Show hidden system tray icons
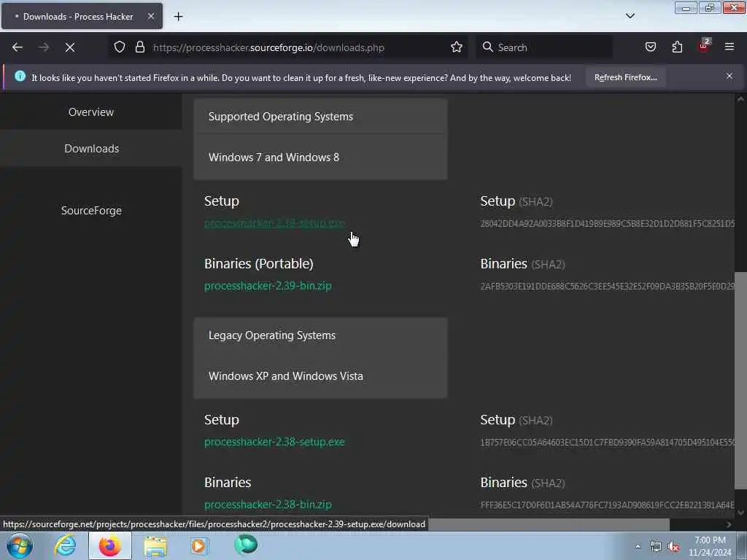Screen dimensions: 747x560 pyautogui.click(x=638, y=546)
